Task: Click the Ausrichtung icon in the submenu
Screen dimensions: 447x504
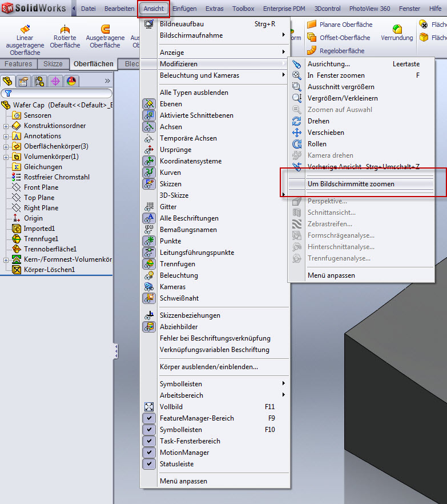Action: pos(297,64)
